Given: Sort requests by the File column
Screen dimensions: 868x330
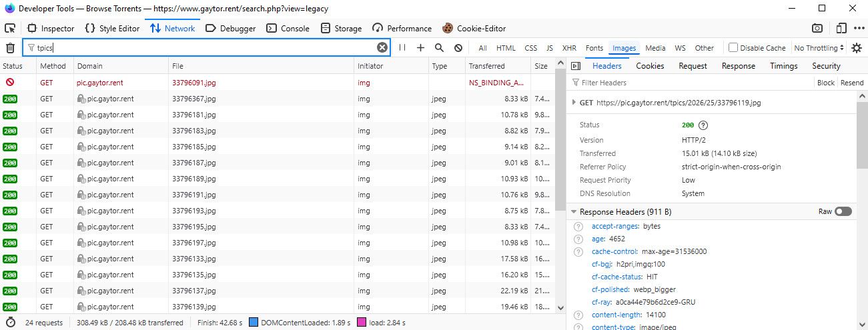Looking at the screenshot, I should [261, 66].
